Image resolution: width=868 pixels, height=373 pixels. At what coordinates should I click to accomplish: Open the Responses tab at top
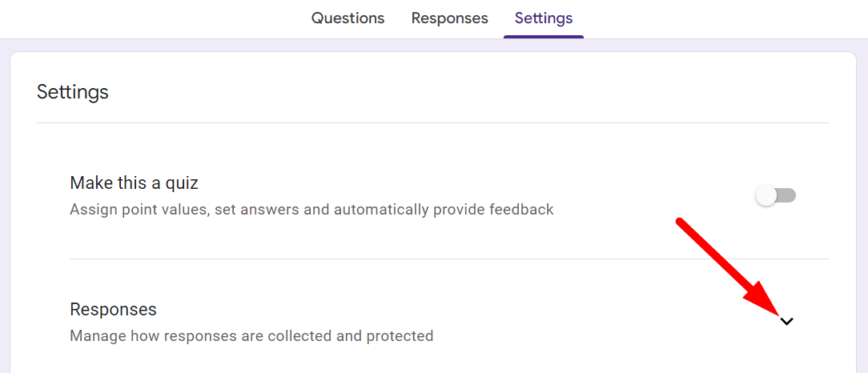449,18
